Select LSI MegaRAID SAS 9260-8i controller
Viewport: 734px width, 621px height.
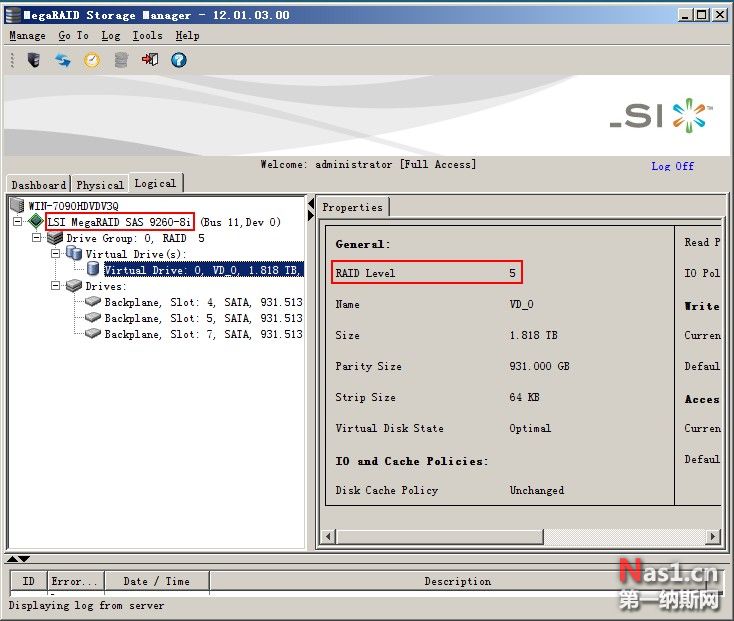120,222
